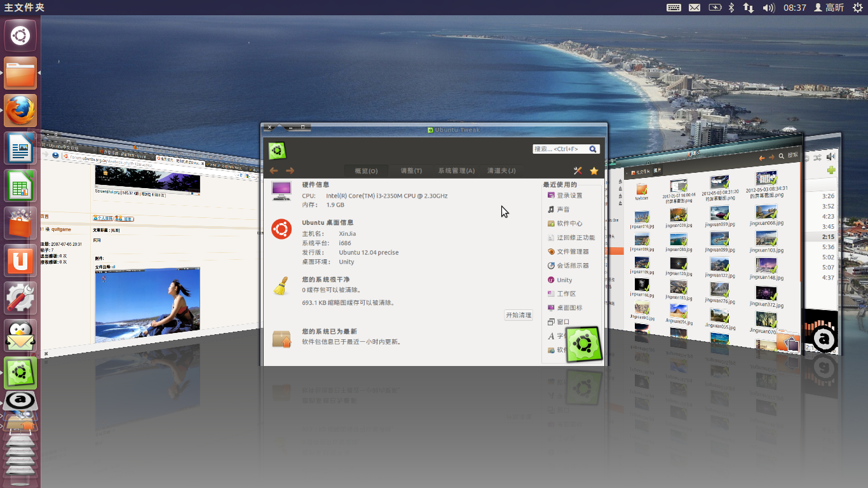Click the Ubuntu 12.04 precise release text

coord(369,252)
